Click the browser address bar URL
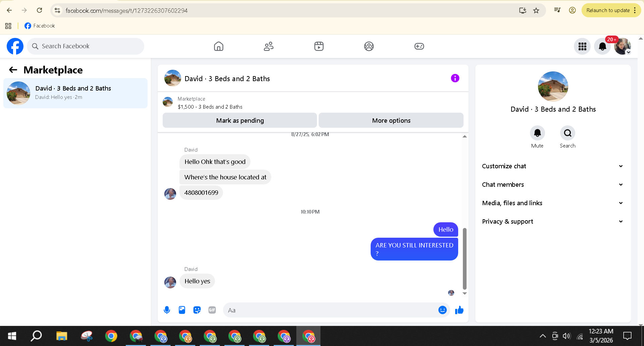Screen dimensions: 644x346 tap(126, 10)
